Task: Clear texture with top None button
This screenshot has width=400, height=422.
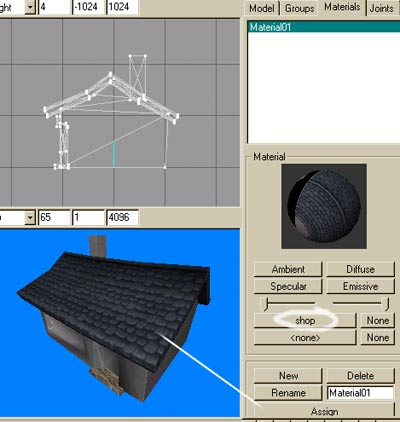Action: tap(378, 320)
